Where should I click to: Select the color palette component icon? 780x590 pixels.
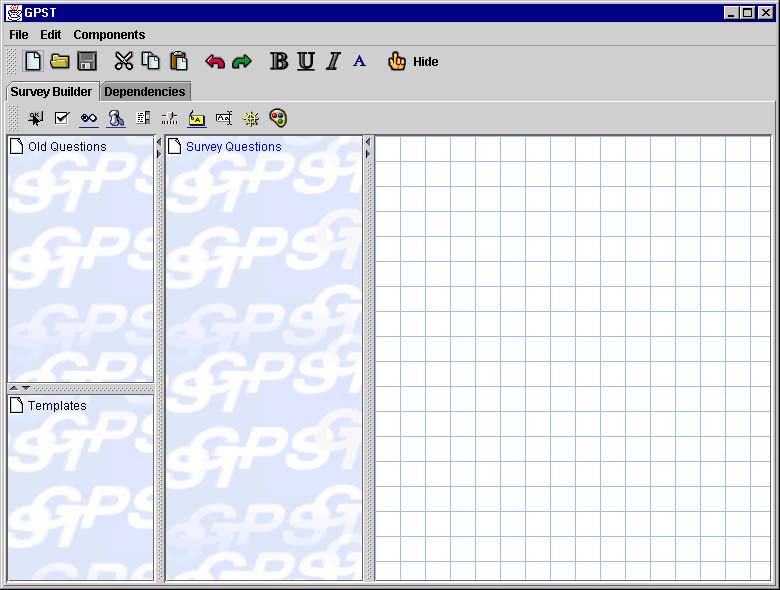[278, 118]
